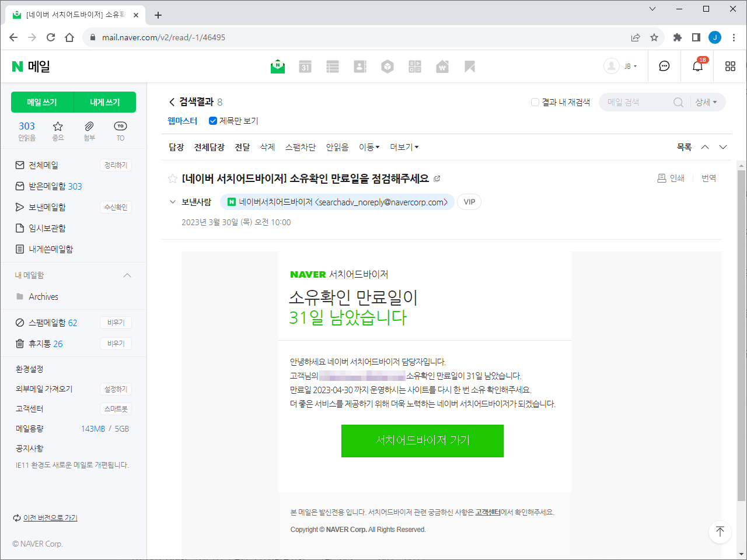
Task: Click 전체답장 reply all
Action: click(x=209, y=147)
